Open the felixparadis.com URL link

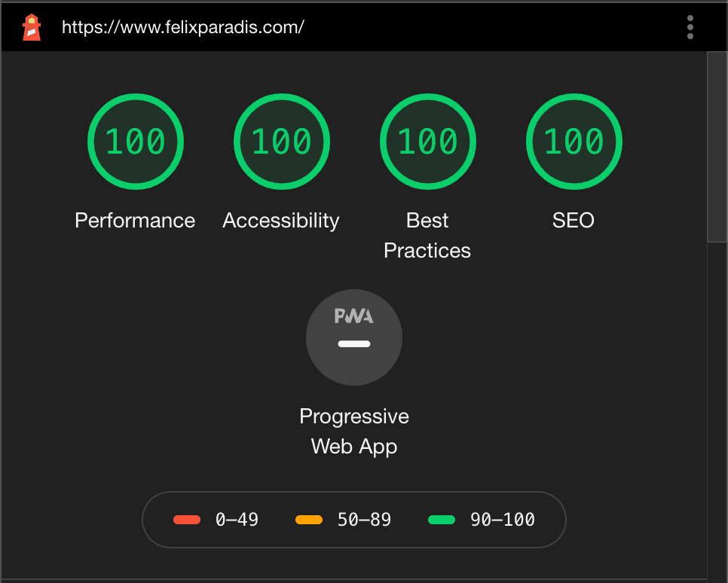183,28
